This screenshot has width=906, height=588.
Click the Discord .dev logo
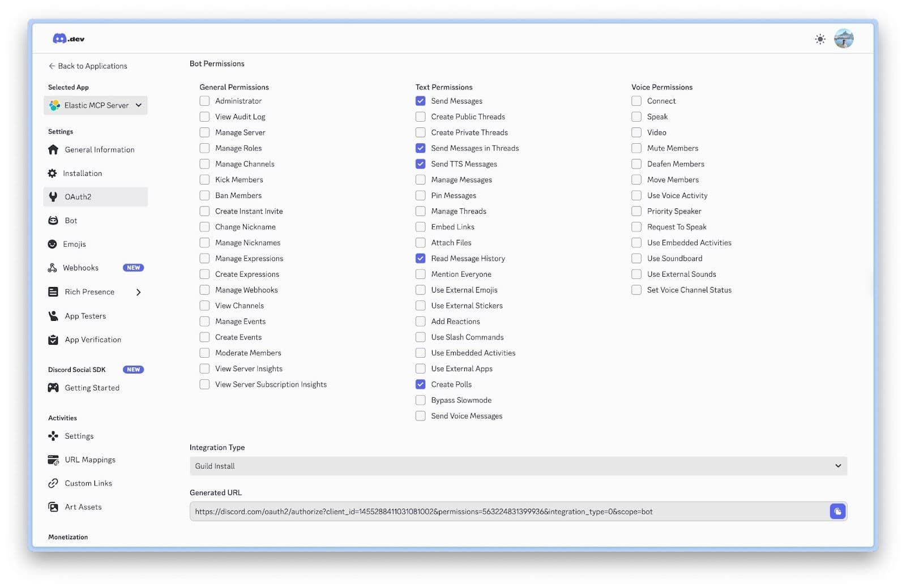[x=68, y=38]
